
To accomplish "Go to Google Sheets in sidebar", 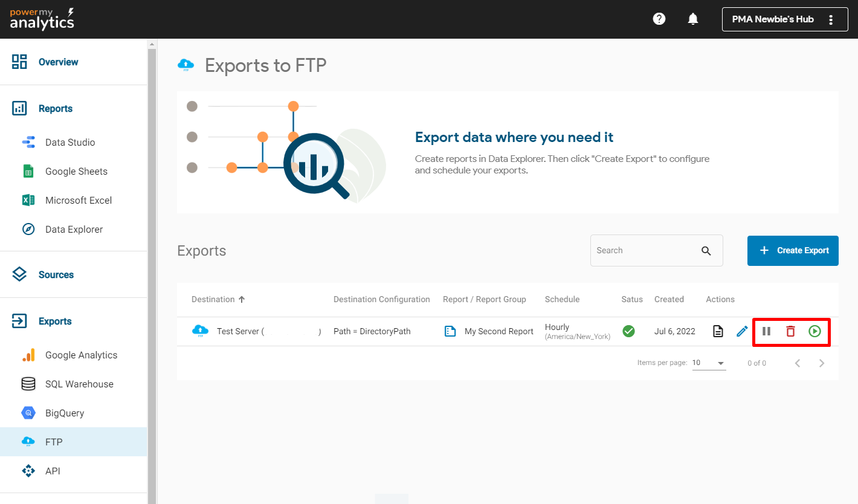I will point(76,172).
